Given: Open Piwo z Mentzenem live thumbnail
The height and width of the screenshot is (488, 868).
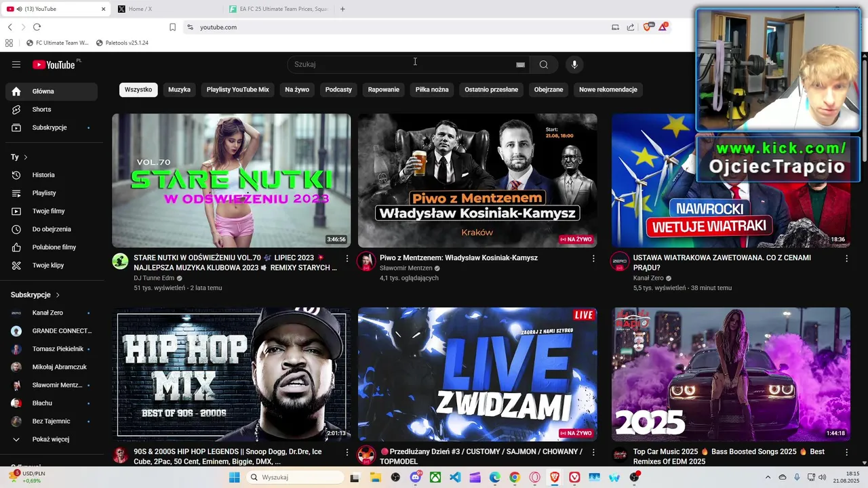Looking at the screenshot, I should tap(477, 180).
